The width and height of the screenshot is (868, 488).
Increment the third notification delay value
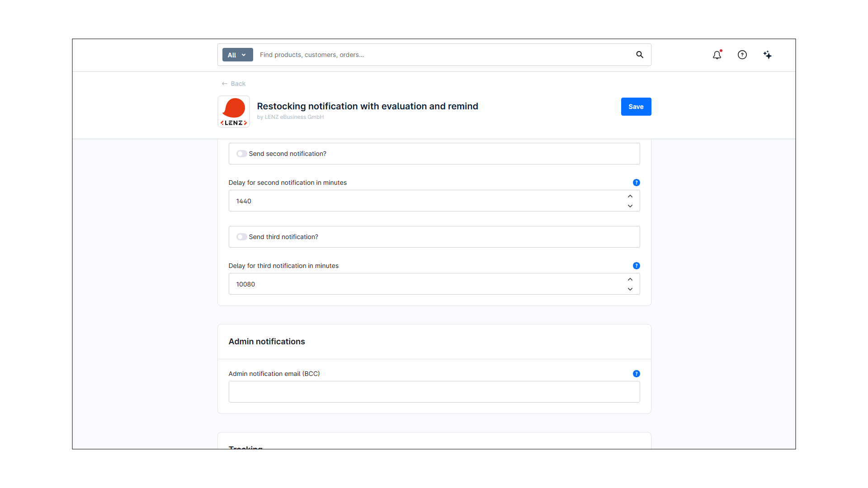[x=630, y=279]
